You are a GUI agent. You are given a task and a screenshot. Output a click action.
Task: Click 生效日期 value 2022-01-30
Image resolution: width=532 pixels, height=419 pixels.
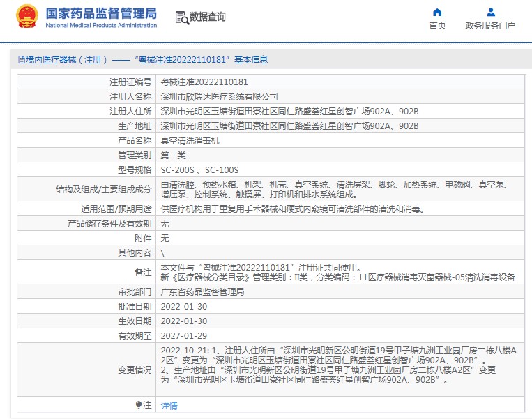click(183, 321)
